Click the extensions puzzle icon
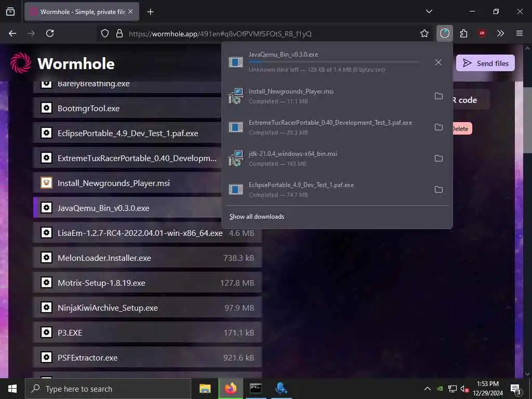 (x=463, y=33)
